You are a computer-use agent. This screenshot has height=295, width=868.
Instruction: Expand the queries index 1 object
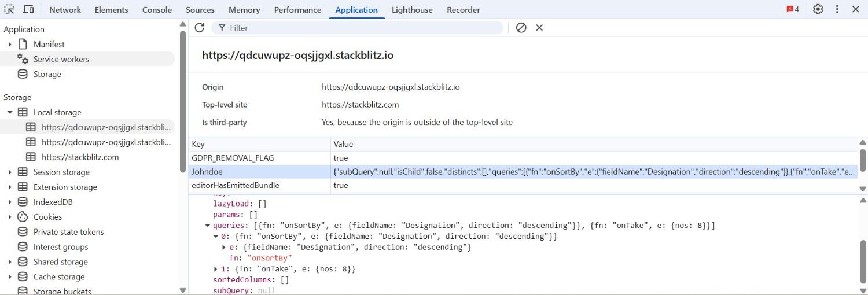click(216, 269)
